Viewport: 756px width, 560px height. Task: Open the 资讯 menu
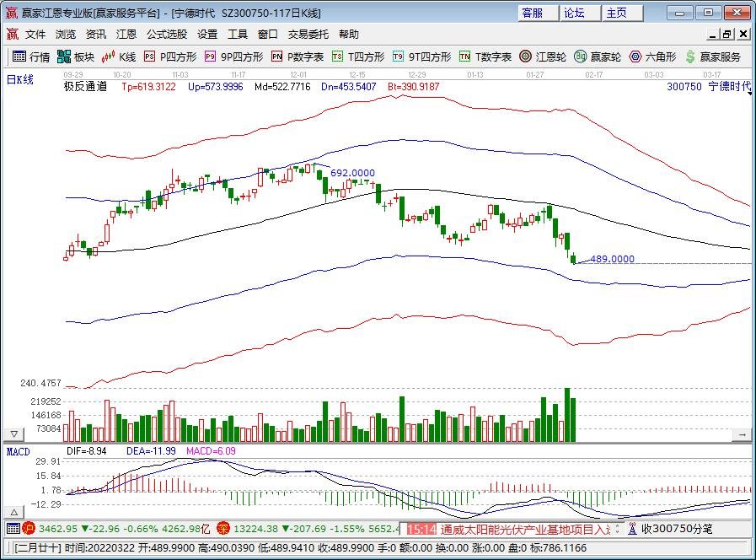[x=96, y=35]
